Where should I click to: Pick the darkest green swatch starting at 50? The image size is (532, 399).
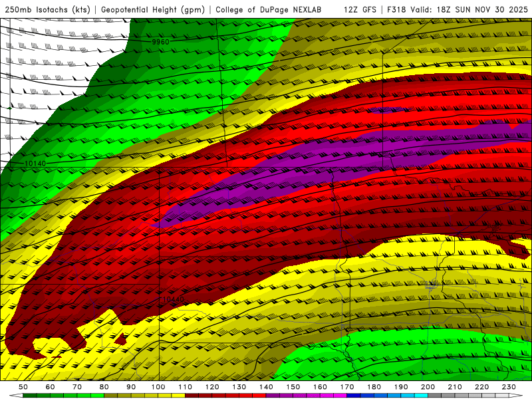30,396
